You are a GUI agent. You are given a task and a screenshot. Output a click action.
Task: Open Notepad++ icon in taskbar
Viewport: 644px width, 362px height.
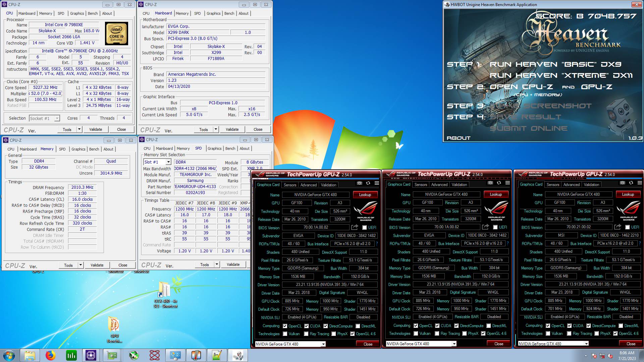[x=217, y=355]
